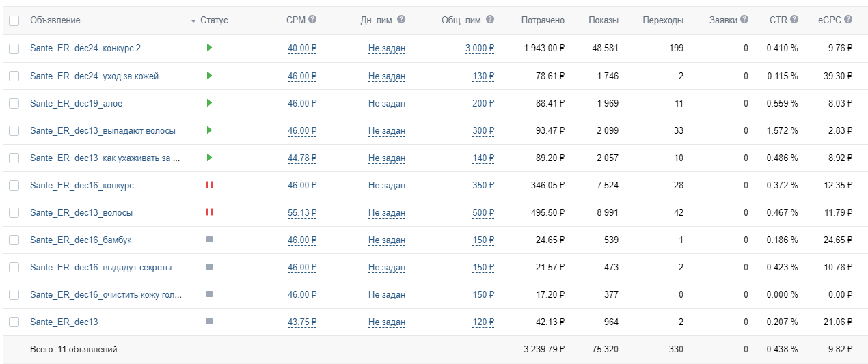Click help icon next to Общ. лим.
Image resolution: width=868 pixels, height=364 pixels.
(490, 20)
